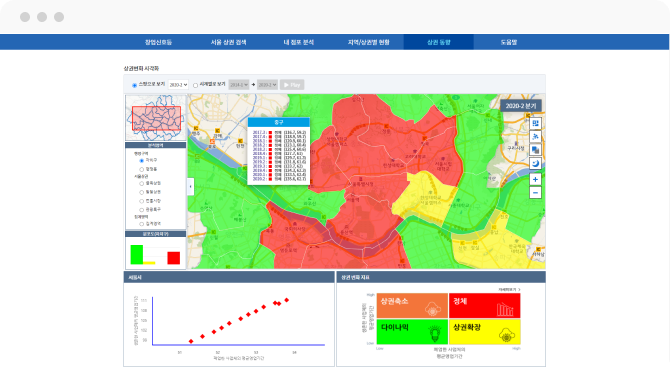The height and width of the screenshot is (373, 670).
Task: Select the 자치구 radio option
Action: coord(141,161)
